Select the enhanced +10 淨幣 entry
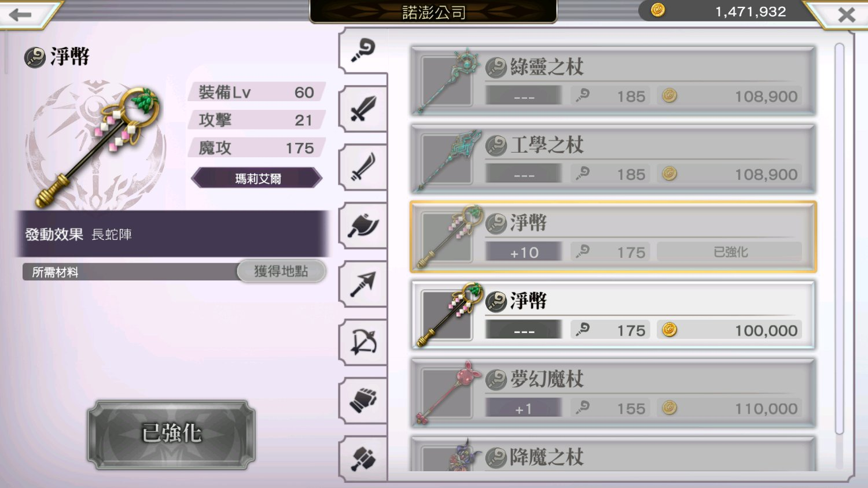868x488 pixels. (613, 237)
